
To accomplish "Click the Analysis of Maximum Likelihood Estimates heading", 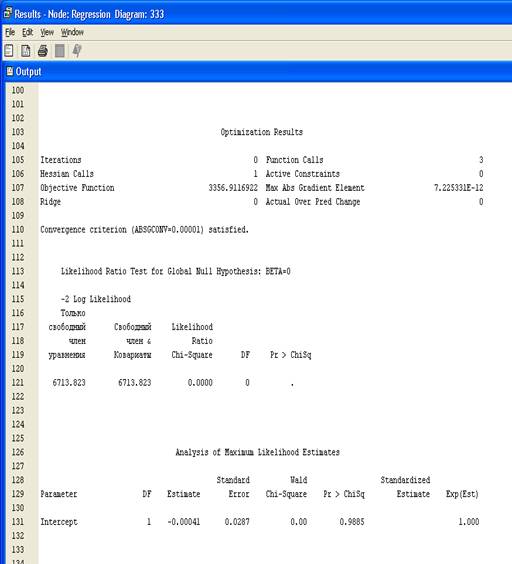I will click(258, 452).
